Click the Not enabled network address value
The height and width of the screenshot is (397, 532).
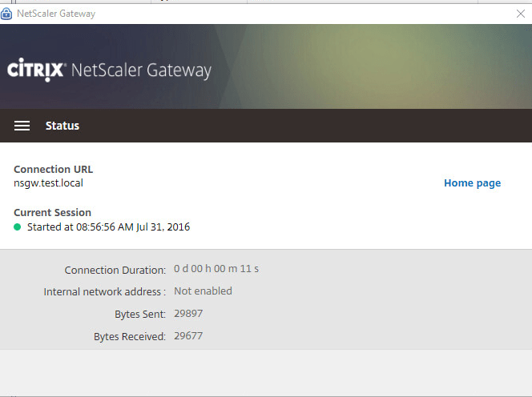coord(203,291)
